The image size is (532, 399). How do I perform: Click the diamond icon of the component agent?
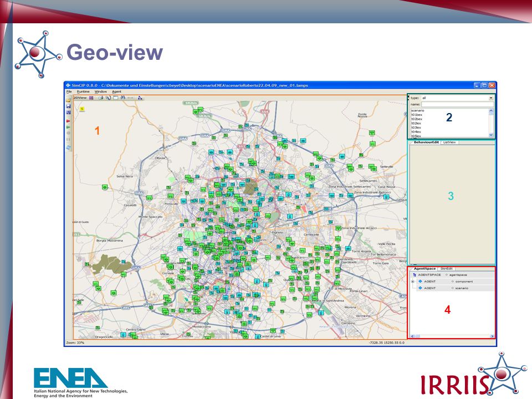click(421, 282)
